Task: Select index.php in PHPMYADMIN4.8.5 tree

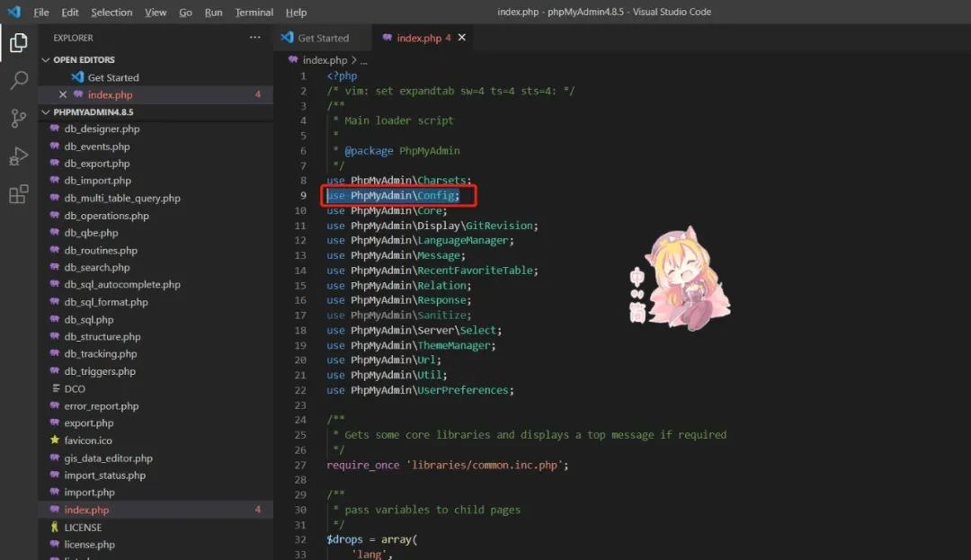Action: [156, 510]
